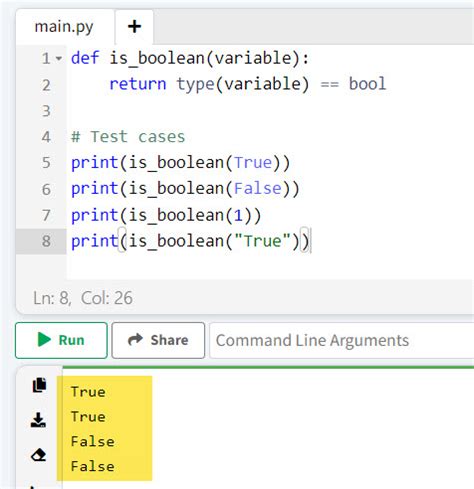Viewport: 474px width, 489px height.
Task: Select line number 8 in gutter
Action: coord(46,241)
